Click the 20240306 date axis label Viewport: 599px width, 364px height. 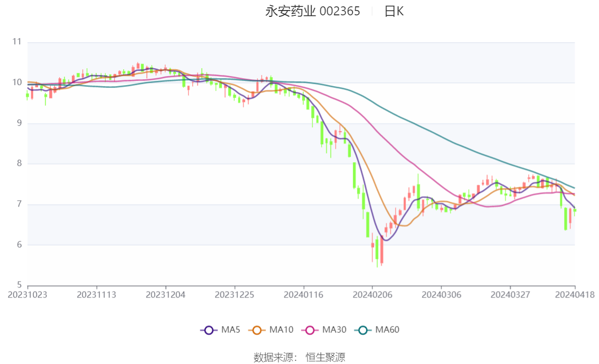click(441, 295)
